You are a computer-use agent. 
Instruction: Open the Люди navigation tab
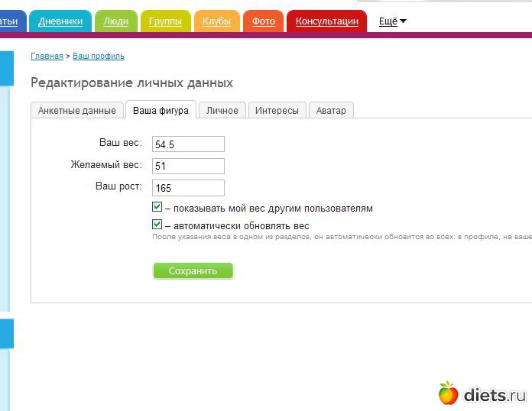[115, 21]
